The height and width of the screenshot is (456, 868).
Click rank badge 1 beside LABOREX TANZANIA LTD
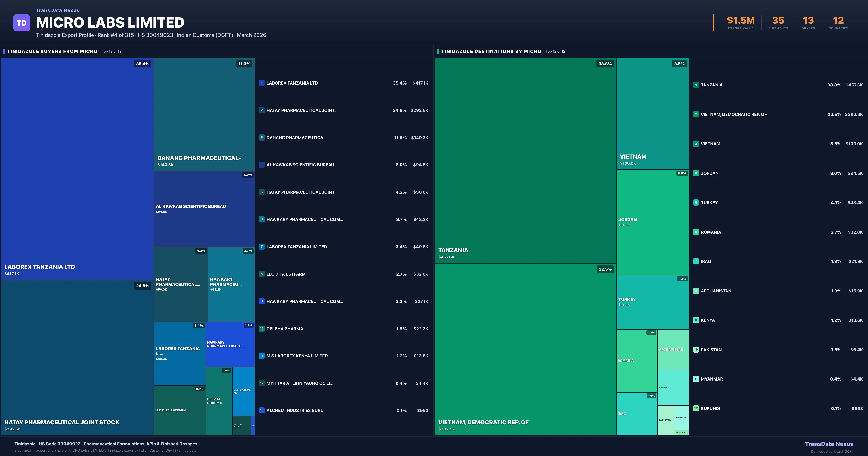[261, 83]
